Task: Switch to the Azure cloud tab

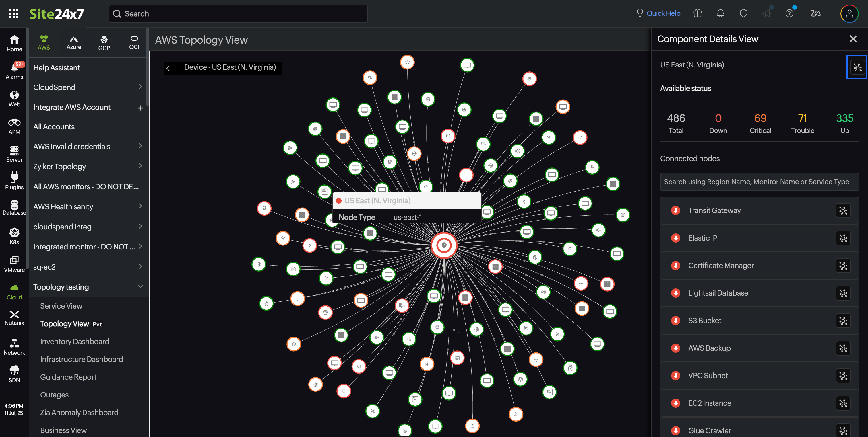Action: pos(74,43)
